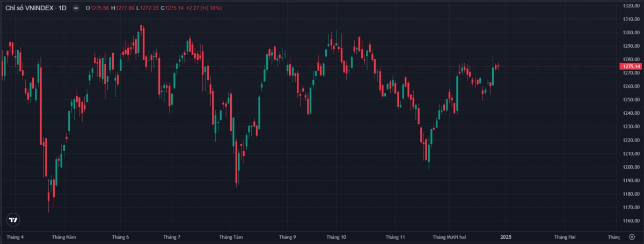Screen dimensions: 644x244
Task: Click the 2025 time axis label
Action: pyautogui.click(x=506, y=236)
